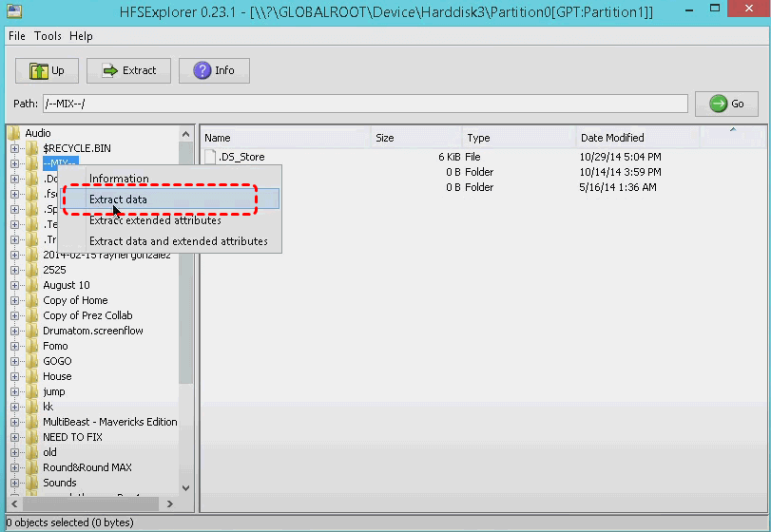Expand the NEED TO FIX folder node
This screenshot has height=532, width=771.
tap(15, 437)
